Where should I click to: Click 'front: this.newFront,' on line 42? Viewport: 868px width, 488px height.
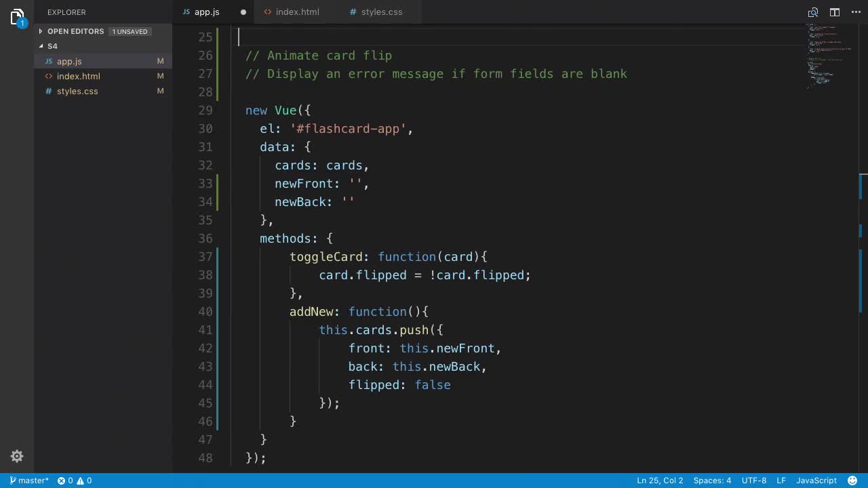[425, 348]
